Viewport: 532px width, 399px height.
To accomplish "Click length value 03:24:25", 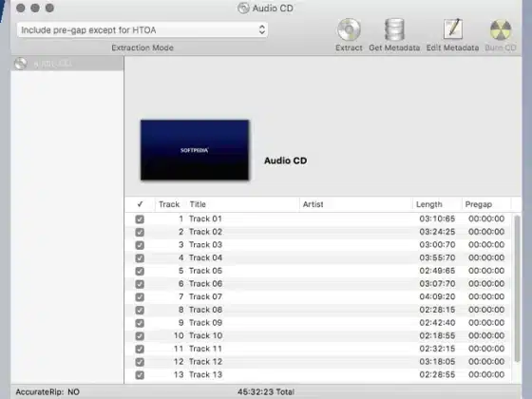I will coord(437,232).
